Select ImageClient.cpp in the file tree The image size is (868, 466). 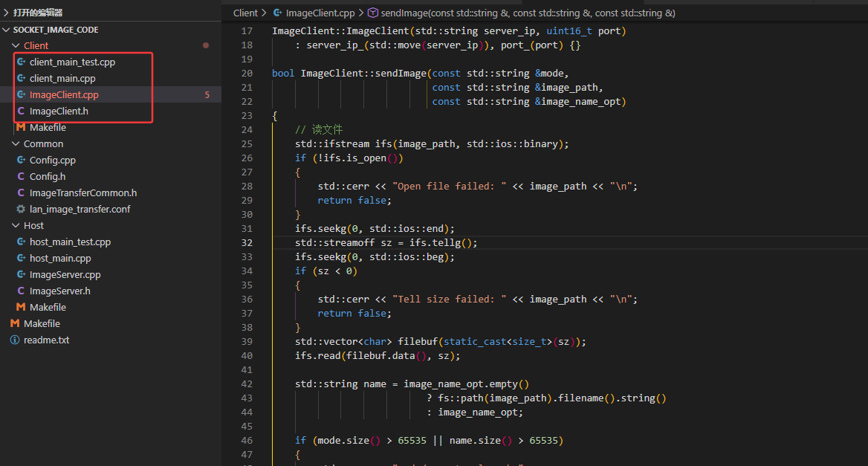pyautogui.click(x=64, y=94)
